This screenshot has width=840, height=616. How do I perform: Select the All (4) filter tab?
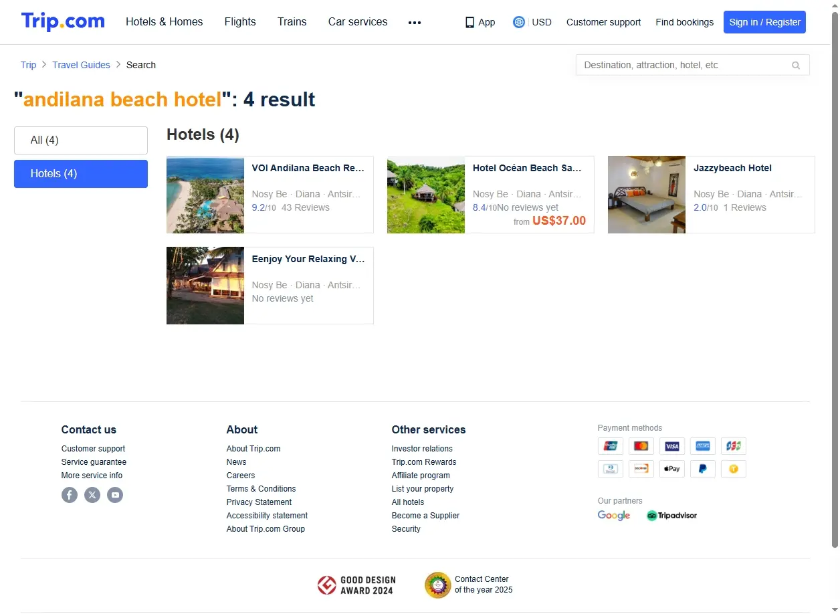pyautogui.click(x=81, y=140)
